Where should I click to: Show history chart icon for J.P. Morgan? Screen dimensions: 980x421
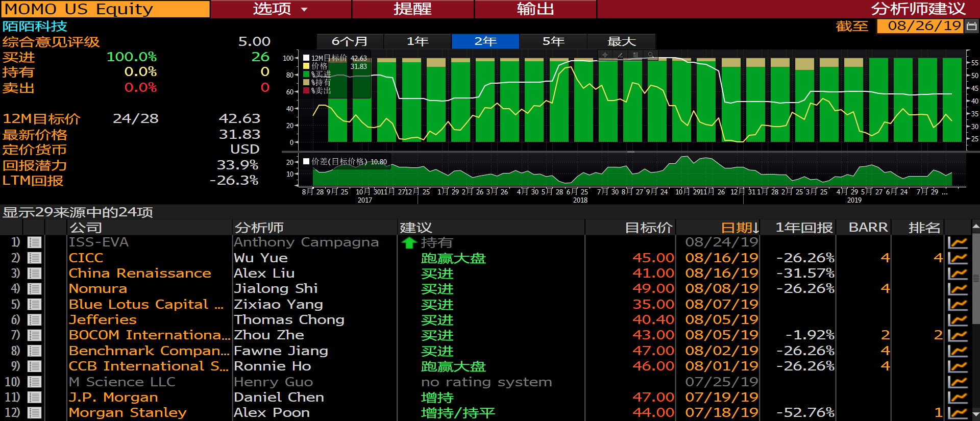pos(958,397)
